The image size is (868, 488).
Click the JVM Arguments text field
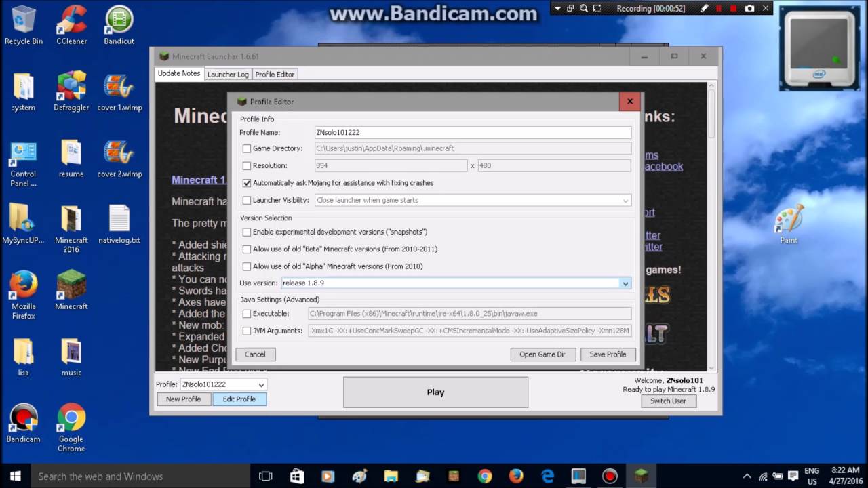click(469, 331)
